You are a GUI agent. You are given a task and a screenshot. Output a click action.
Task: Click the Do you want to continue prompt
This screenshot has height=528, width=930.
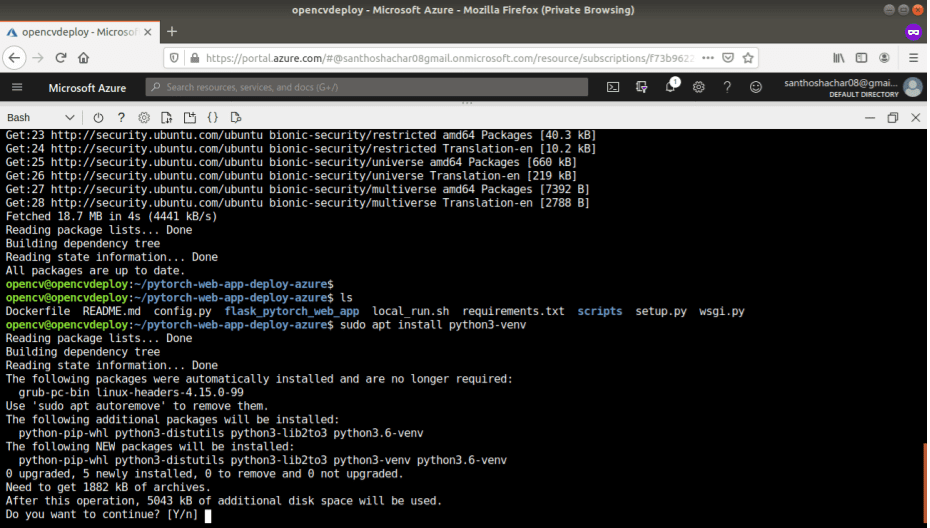click(x=102, y=514)
